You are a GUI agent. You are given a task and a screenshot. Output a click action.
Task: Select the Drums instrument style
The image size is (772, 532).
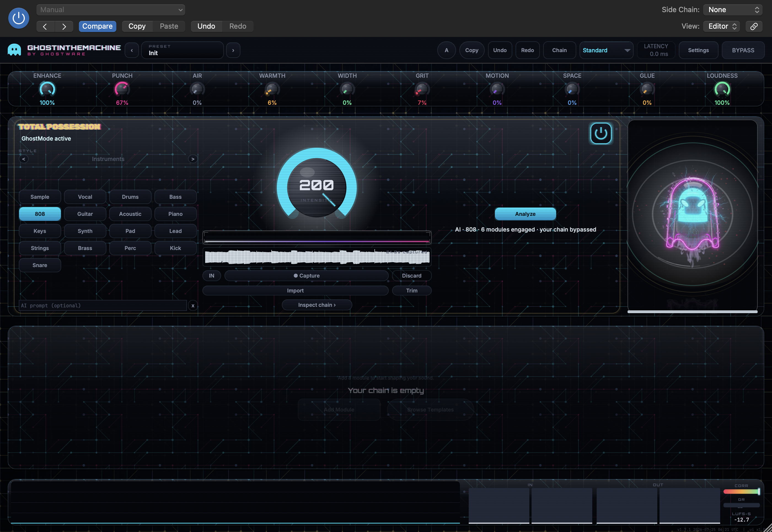coord(130,197)
